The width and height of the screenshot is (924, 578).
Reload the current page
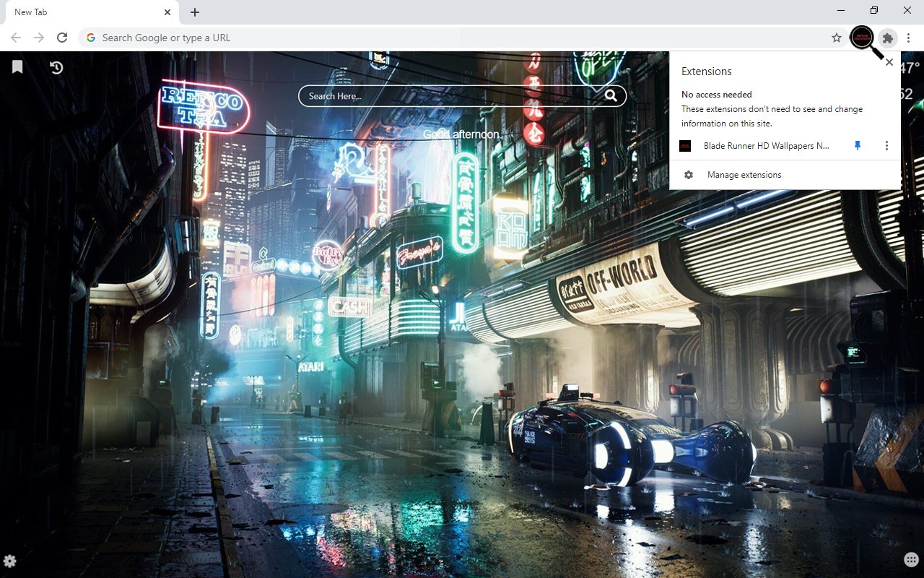point(62,38)
